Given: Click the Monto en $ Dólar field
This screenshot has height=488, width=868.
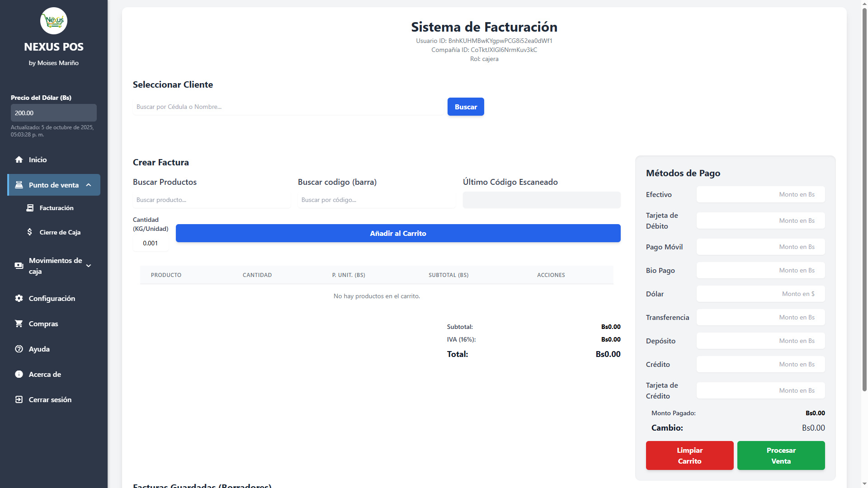Looking at the screenshot, I should click(760, 294).
